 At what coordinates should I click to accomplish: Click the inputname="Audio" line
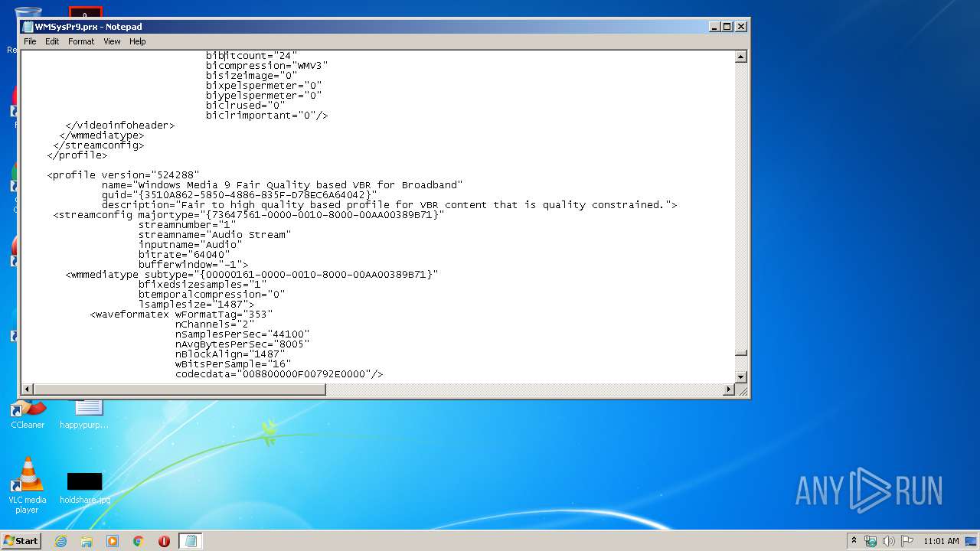pyautogui.click(x=190, y=245)
